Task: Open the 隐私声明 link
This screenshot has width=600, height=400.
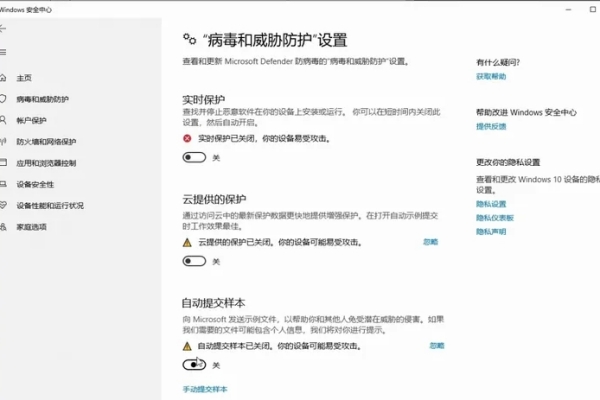Action: (491, 232)
